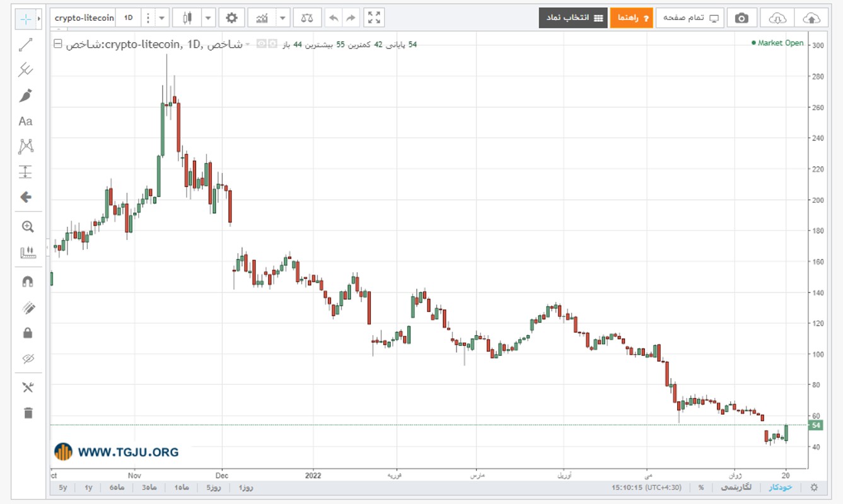Select the left arrow marker tool
843x504 pixels.
[x=26, y=197]
